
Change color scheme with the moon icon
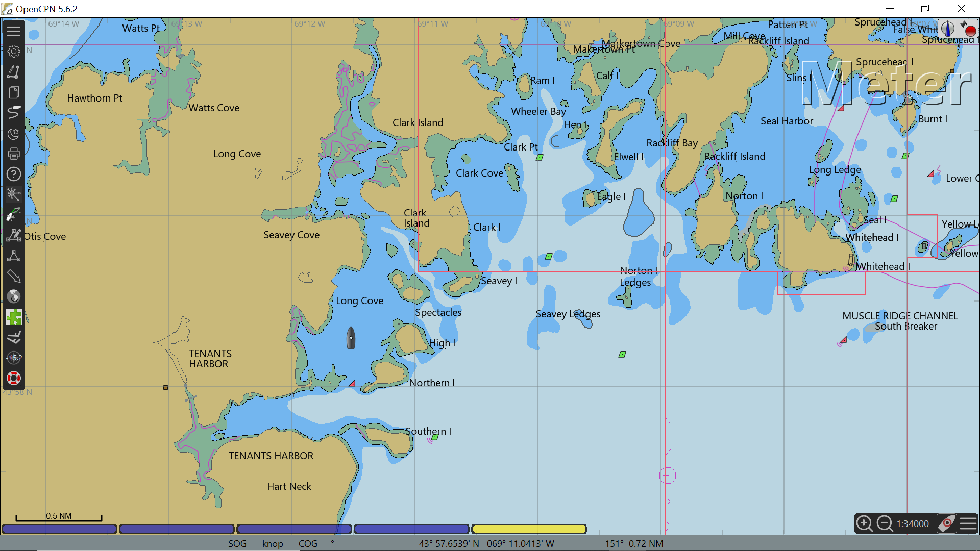(x=14, y=133)
